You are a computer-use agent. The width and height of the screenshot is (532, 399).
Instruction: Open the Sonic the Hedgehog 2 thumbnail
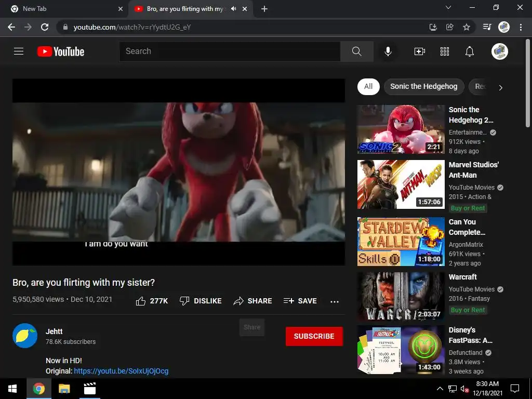[x=401, y=129]
